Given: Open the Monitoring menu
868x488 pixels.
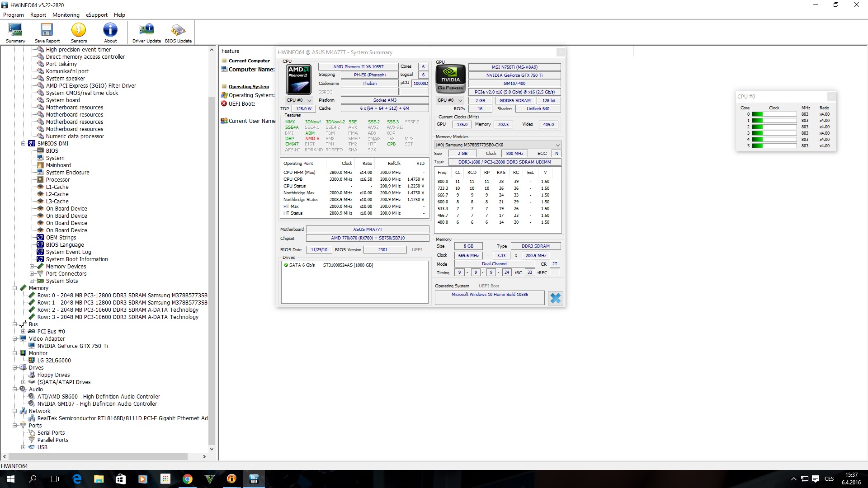Looking at the screenshot, I should [66, 15].
